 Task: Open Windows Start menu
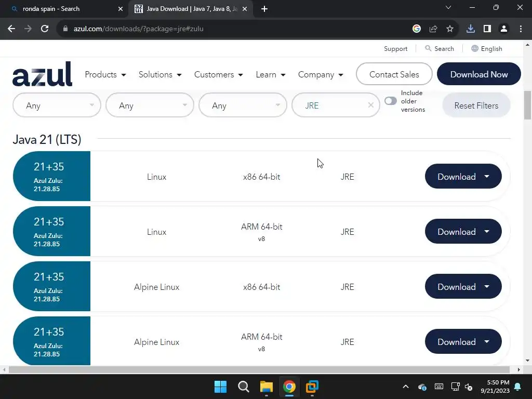tap(220, 387)
